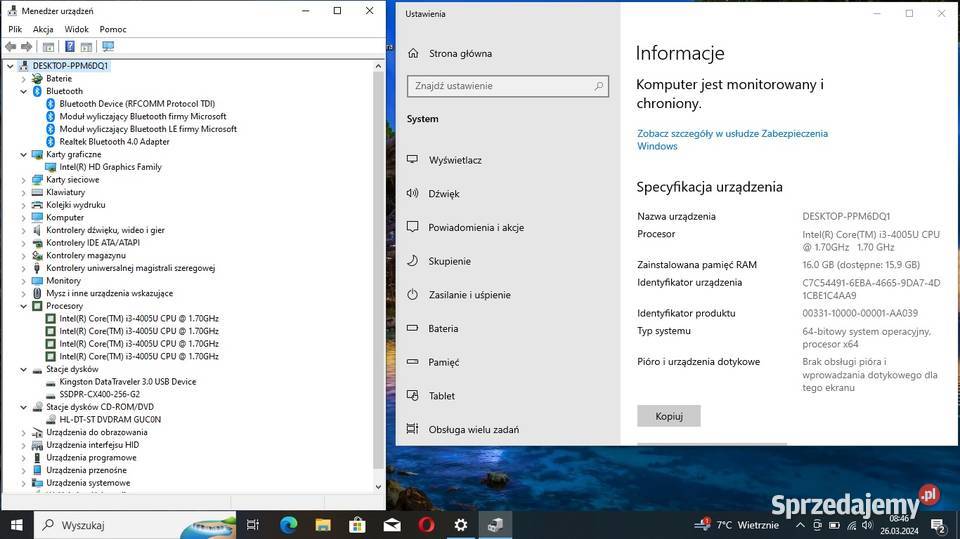The width and height of the screenshot is (960, 539).
Task: Open the Start menu Windows logo
Action: [x=17, y=525]
